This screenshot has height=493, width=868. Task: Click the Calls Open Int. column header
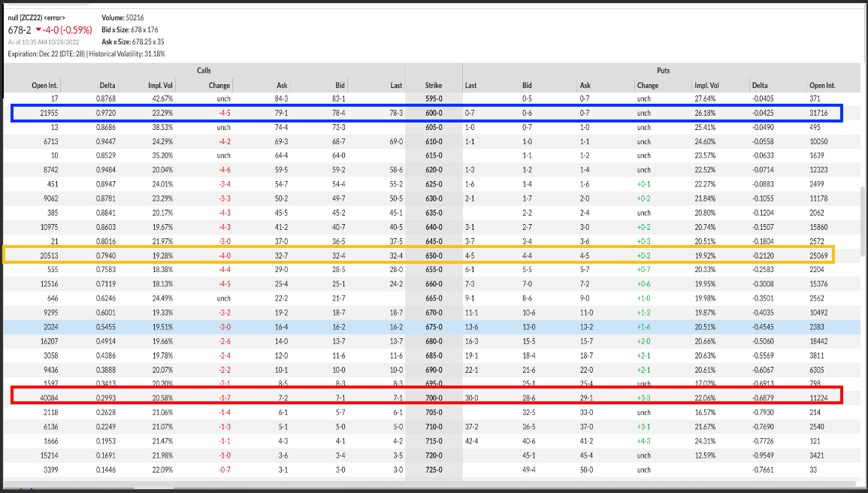click(45, 85)
